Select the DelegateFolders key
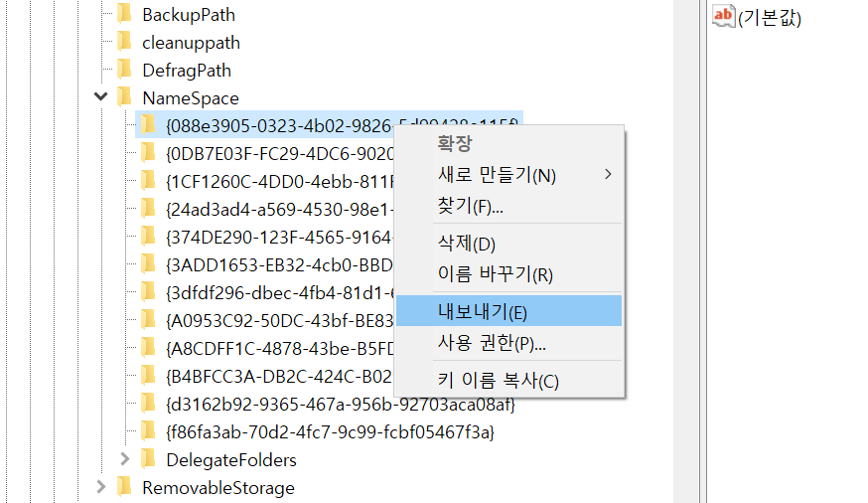The width and height of the screenshot is (868, 503). (231, 460)
